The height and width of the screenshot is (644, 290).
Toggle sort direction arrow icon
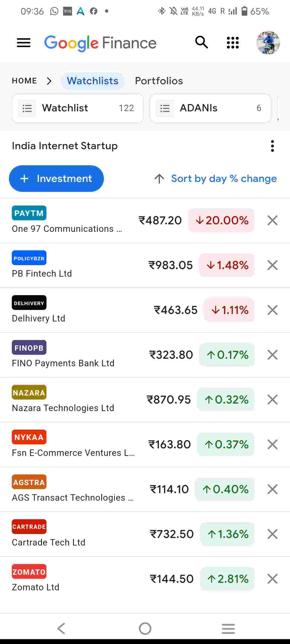coord(159,179)
